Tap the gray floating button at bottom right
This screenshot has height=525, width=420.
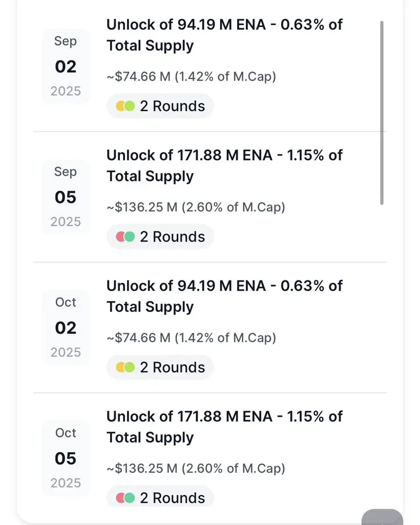click(x=382, y=517)
